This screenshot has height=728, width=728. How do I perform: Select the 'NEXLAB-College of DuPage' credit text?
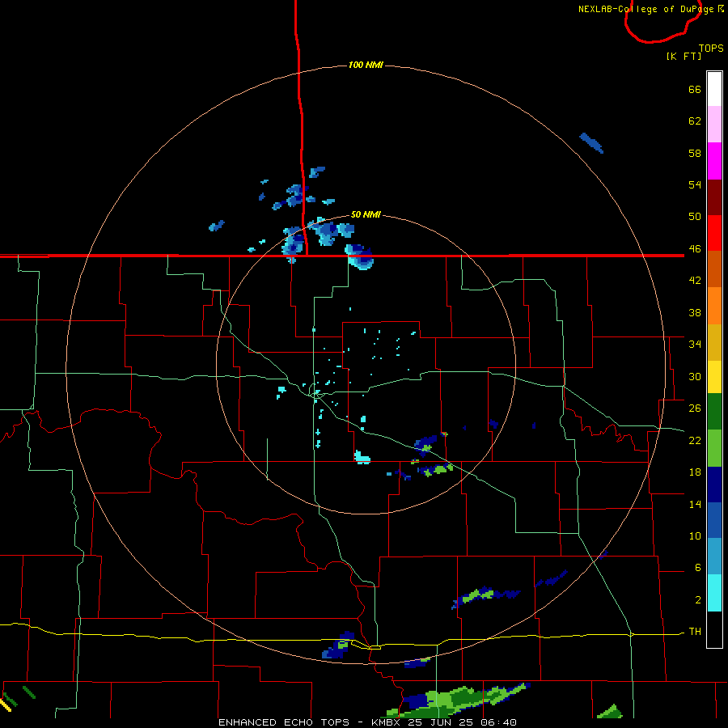coord(645,9)
